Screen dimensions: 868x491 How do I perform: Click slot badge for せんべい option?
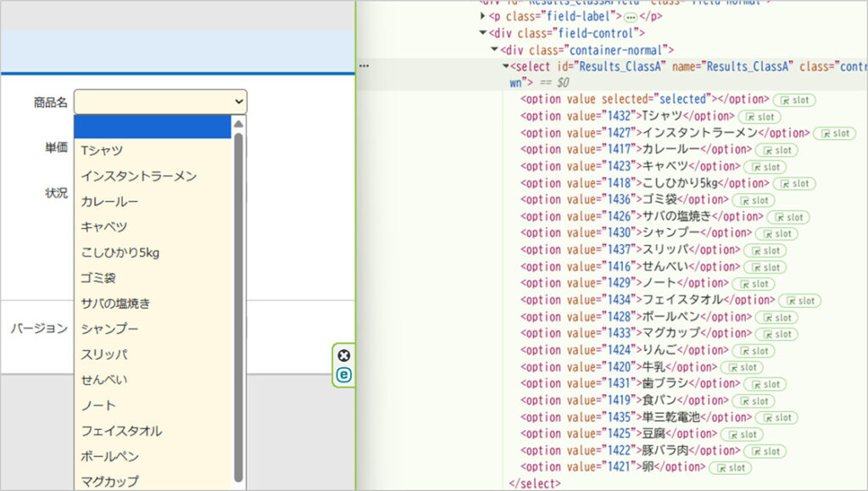765,267
